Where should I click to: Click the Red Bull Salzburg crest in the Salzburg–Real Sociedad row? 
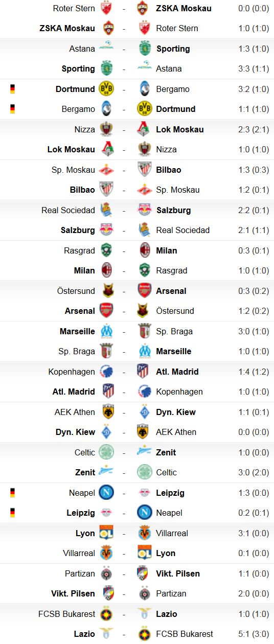106,230
